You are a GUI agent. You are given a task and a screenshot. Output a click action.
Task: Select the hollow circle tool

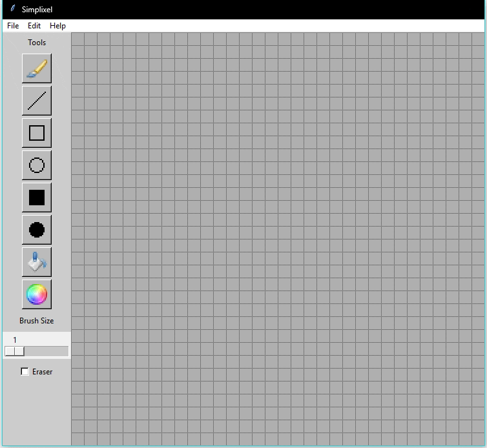tap(37, 165)
